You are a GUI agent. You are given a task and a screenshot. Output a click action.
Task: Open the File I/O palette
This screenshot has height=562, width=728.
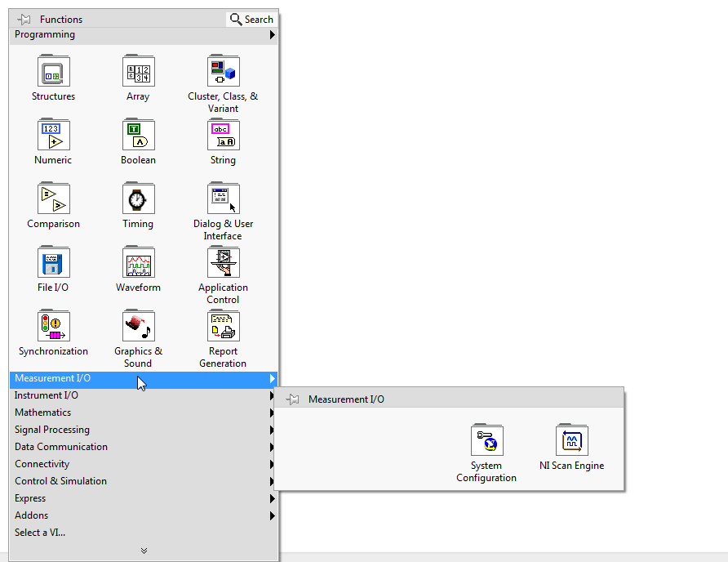pyautogui.click(x=53, y=262)
